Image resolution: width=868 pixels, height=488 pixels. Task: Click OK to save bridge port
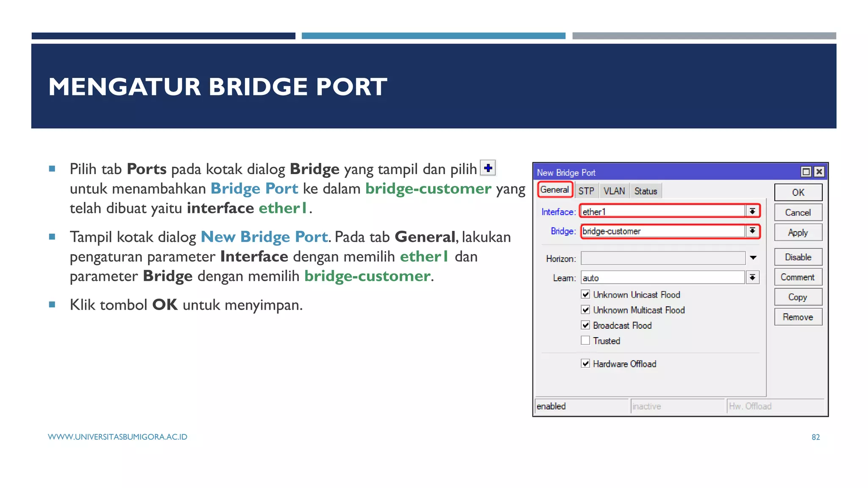[x=798, y=192]
